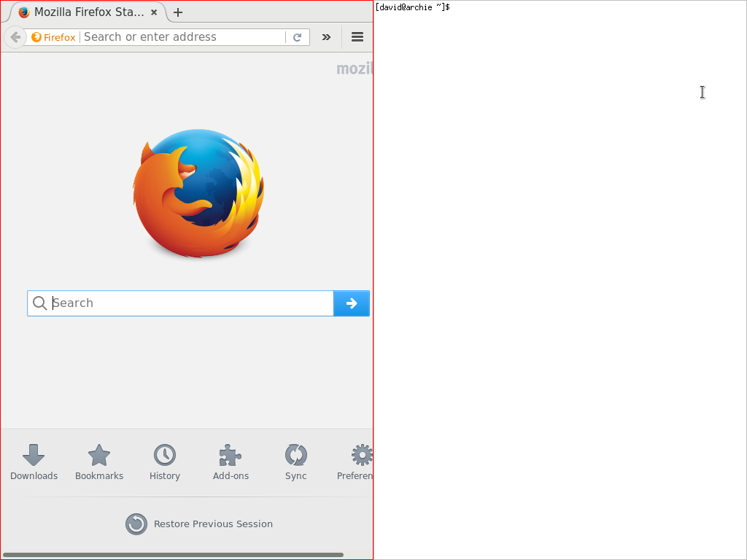The height and width of the screenshot is (560, 747).
Task: Focus the Search or enter address field
Action: pyautogui.click(x=183, y=37)
